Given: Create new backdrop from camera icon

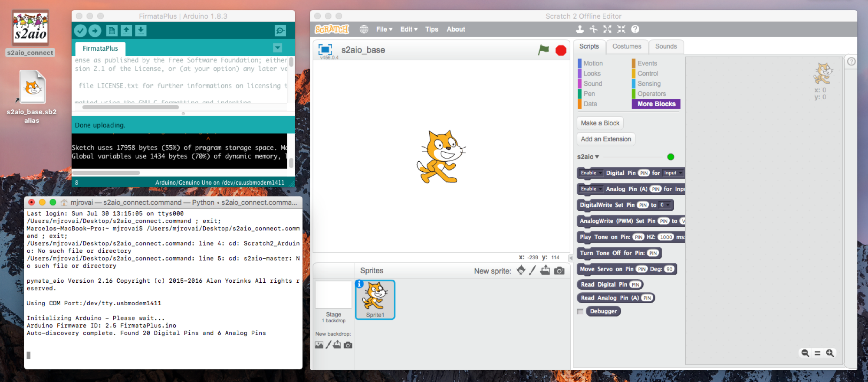Looking at the screenshot, I should tap(348, 345).
